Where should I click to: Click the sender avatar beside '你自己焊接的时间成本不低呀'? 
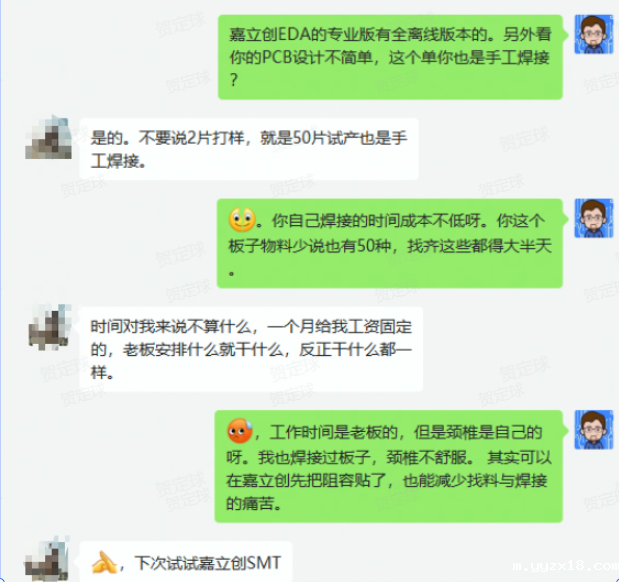[593, 218]
